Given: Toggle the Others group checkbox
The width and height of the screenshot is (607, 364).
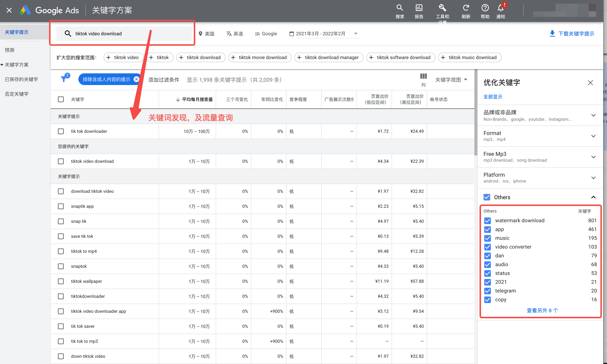Looking at the screenshot, I should click(x=487, y=197).
